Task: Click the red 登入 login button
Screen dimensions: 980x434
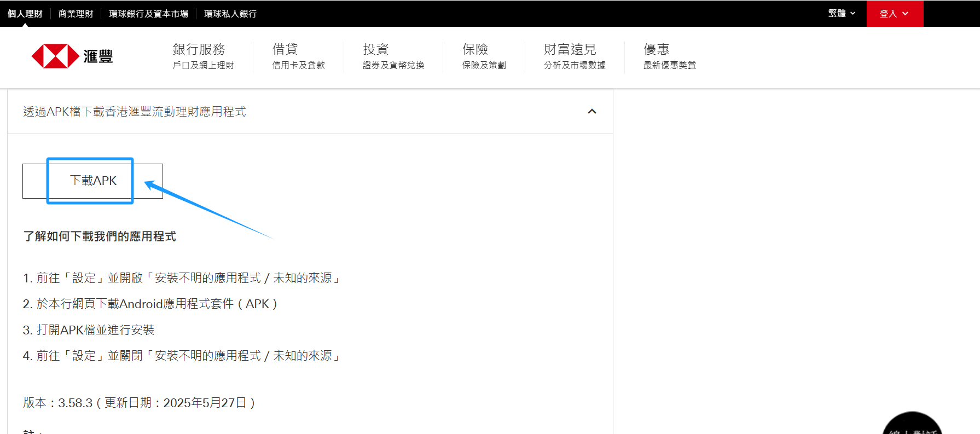Action: click(x=895, y=14)
